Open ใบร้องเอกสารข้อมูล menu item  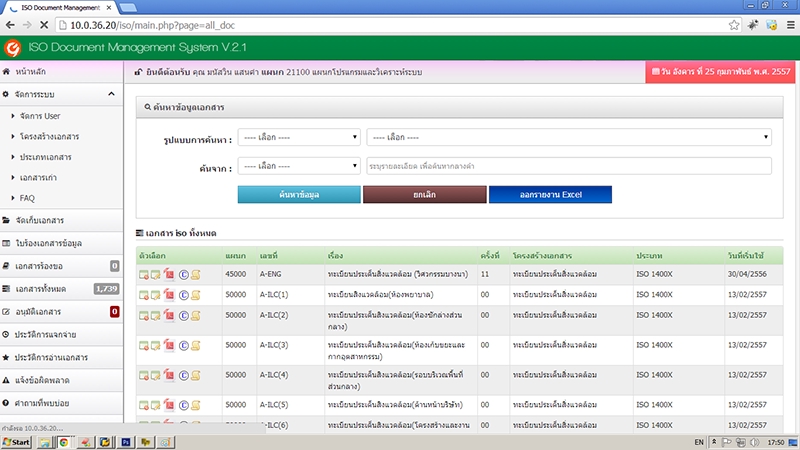pyautogui.click(x=61, y=243)
